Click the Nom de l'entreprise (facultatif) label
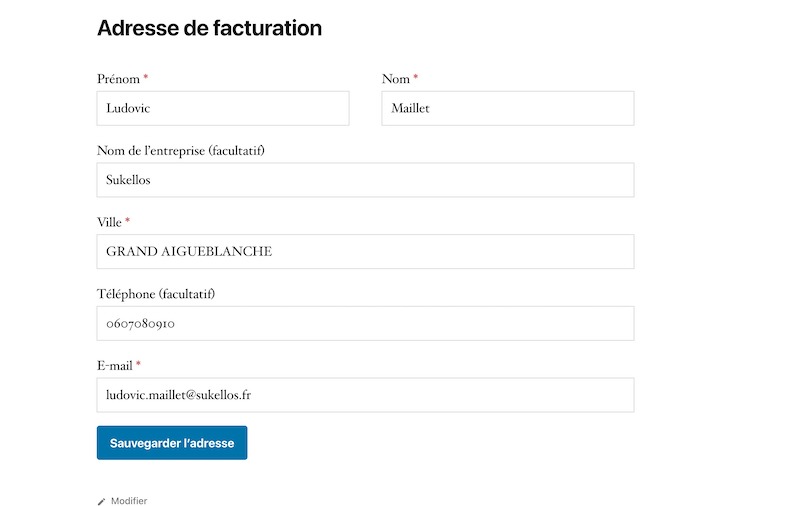 point(181,151)
